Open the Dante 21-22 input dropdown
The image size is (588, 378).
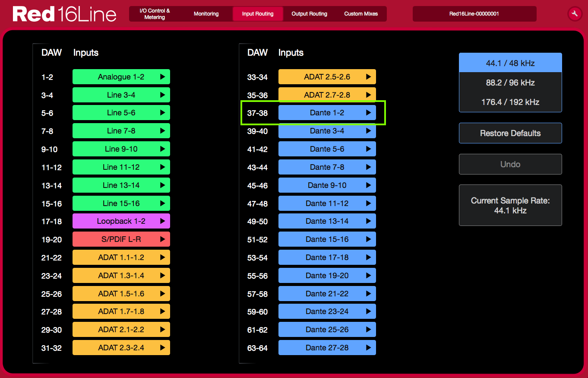click(327, 294)
